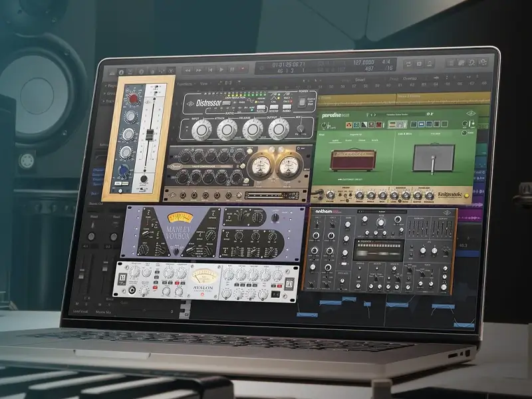Flip the Distressor Power switch
Image resolution: width=532 pixels, height=399 pixels.
[301, 102]
